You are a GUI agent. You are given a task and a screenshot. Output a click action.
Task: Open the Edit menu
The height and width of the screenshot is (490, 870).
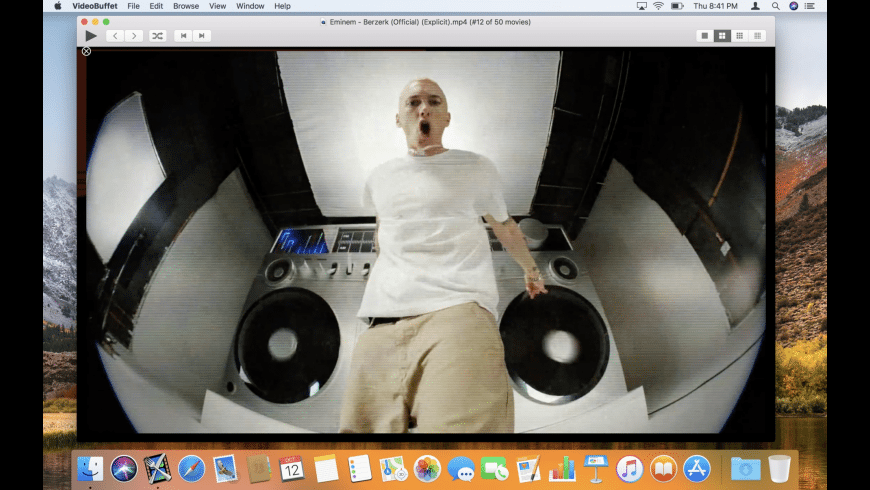pos(156,6)
